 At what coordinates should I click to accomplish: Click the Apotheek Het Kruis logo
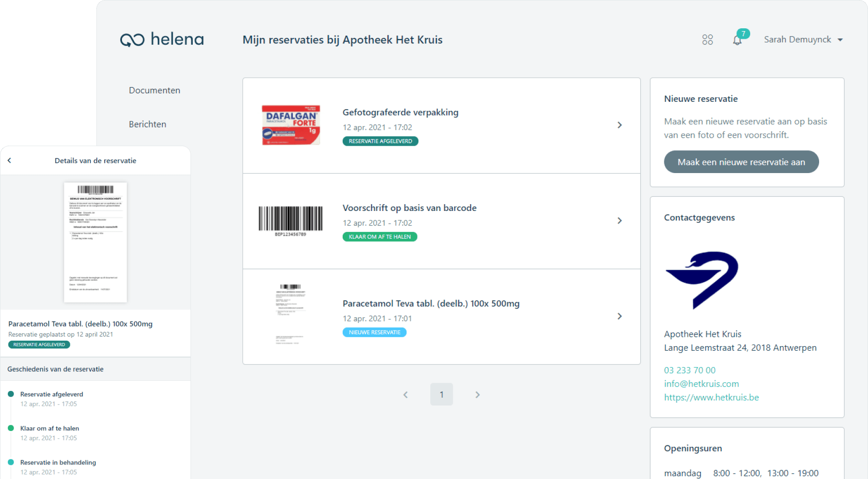click(702, 280)
